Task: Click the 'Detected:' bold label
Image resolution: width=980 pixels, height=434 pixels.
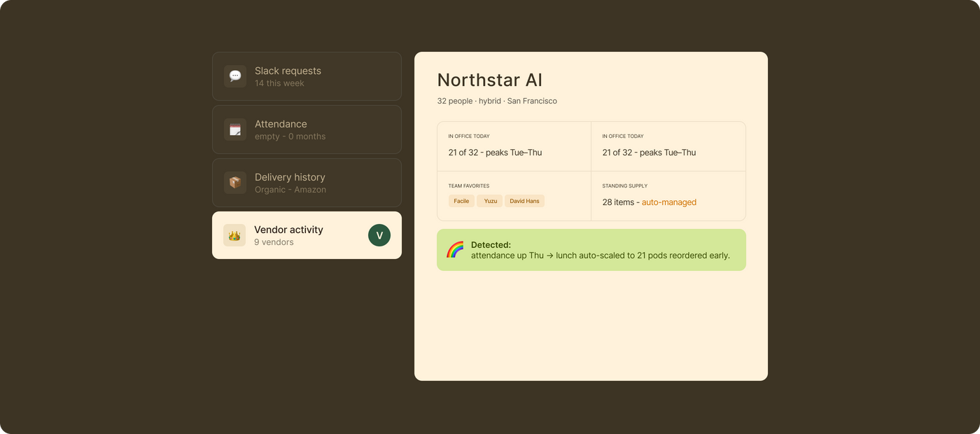Action: pos(491,245)
